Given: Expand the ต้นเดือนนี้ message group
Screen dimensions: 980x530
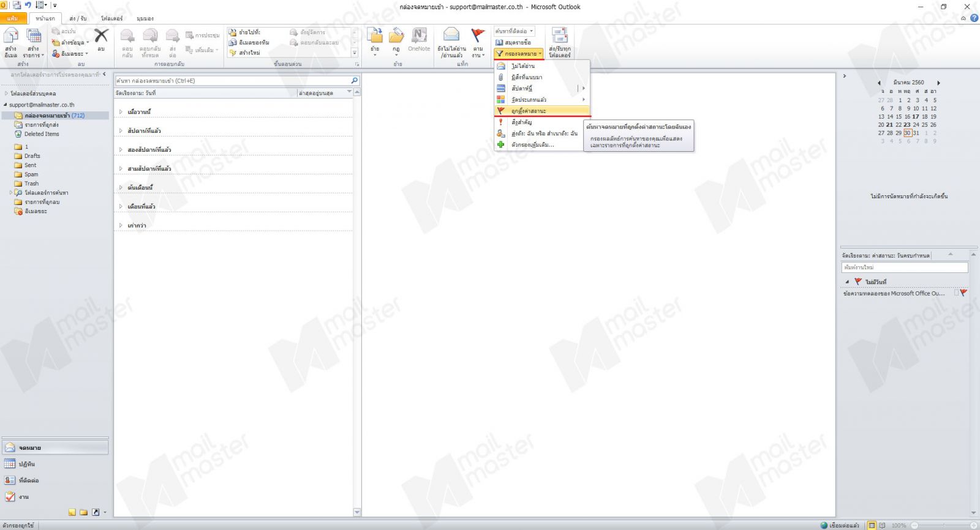Looking at the screenshot, I should coord(121,188).
